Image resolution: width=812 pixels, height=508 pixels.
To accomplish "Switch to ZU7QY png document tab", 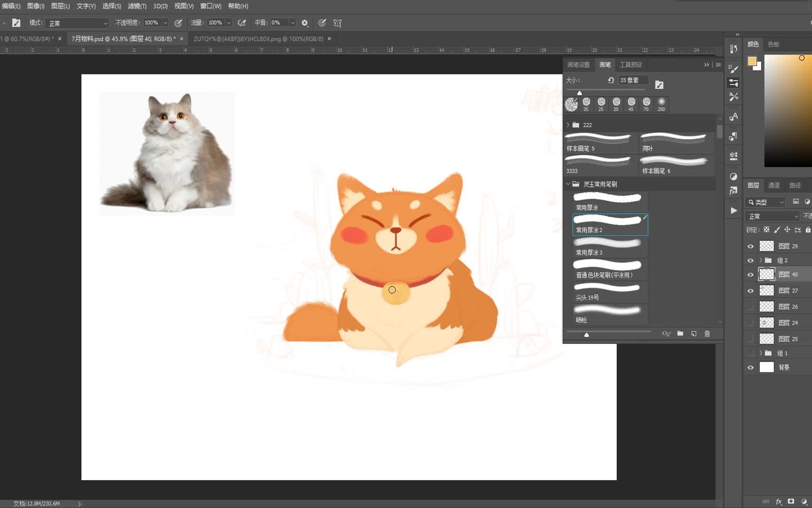I will [x=258, y=39].
